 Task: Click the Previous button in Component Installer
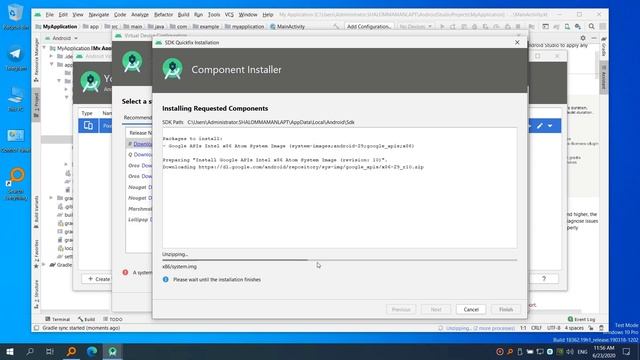401,309
